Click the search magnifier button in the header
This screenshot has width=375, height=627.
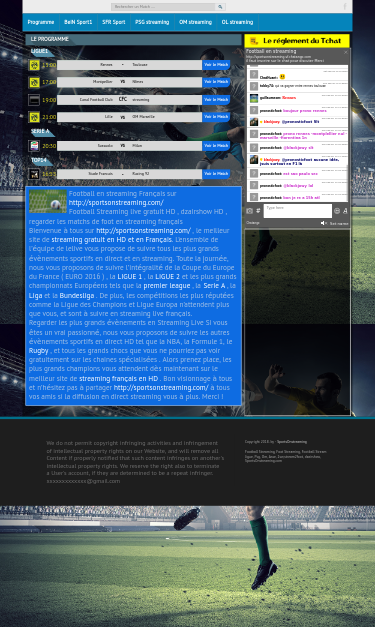pyautogui.click(x=220, y=7)
